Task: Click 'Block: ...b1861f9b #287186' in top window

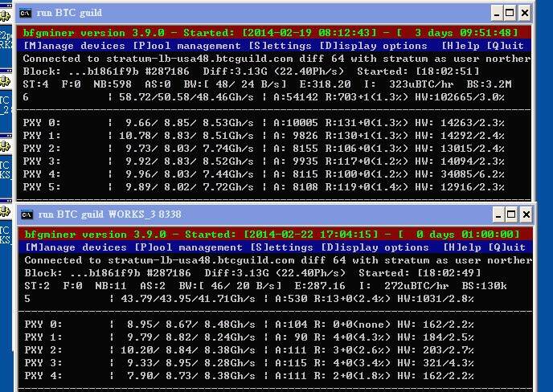Action: [x=106, y=71]
